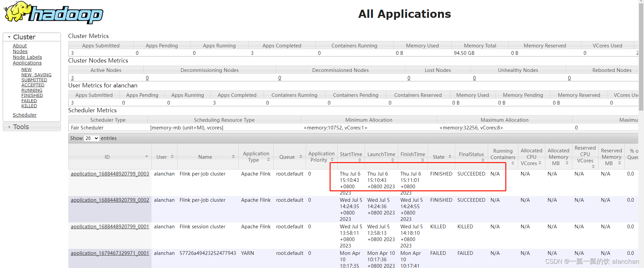Filter applications by KILLED state
644x268 pixels.
(29, 106)
